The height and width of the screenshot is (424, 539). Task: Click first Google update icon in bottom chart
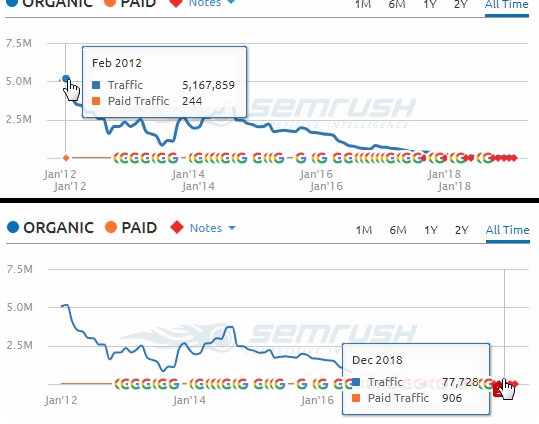118,384
